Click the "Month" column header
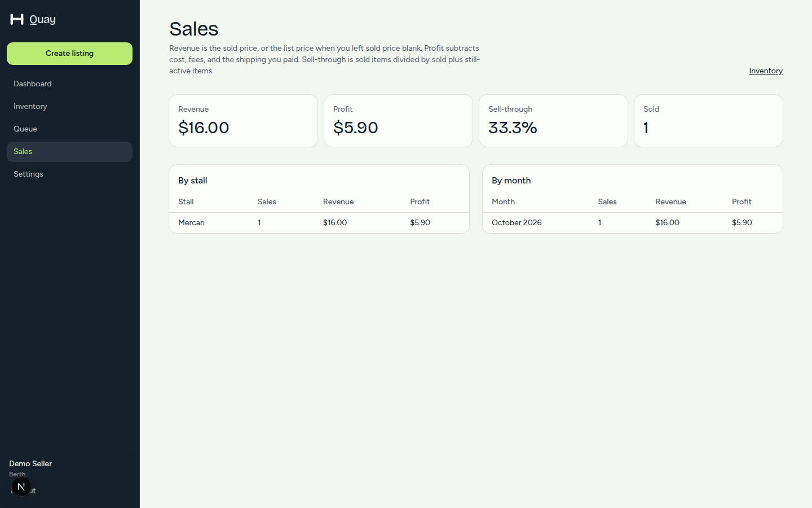This screenshot has width=812, height=508. (503, 202)
